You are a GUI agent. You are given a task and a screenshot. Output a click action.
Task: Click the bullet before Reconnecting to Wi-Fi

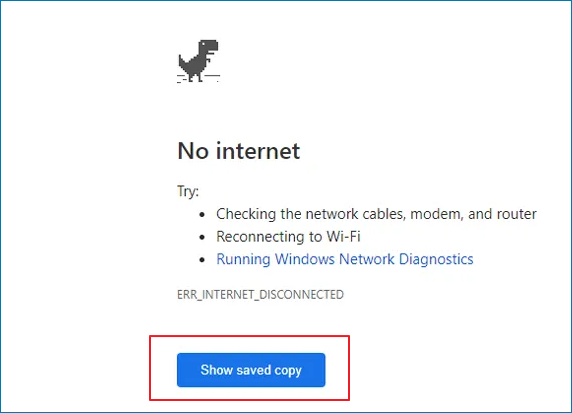202,238
